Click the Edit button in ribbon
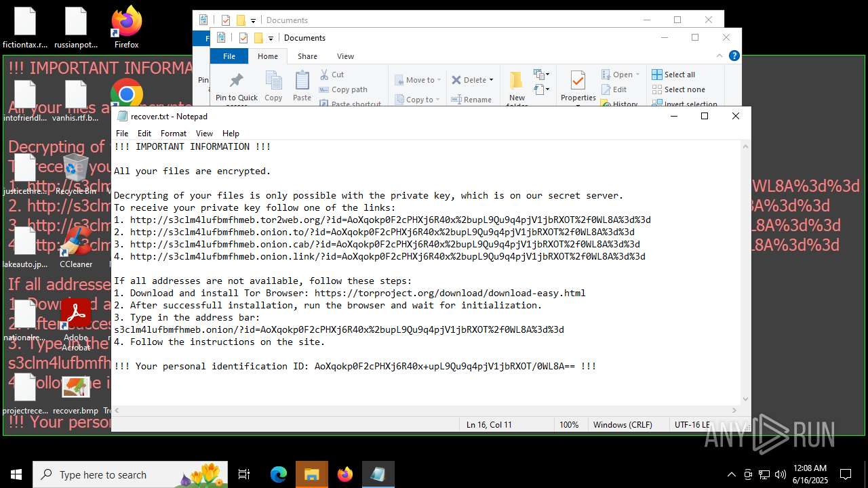868x488 pixels. 614,89
